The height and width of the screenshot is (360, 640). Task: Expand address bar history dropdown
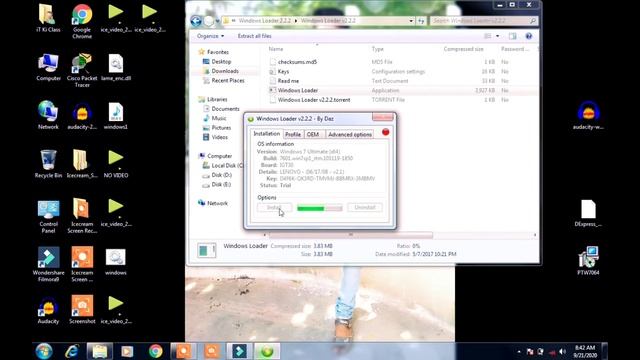coord(411,21)
